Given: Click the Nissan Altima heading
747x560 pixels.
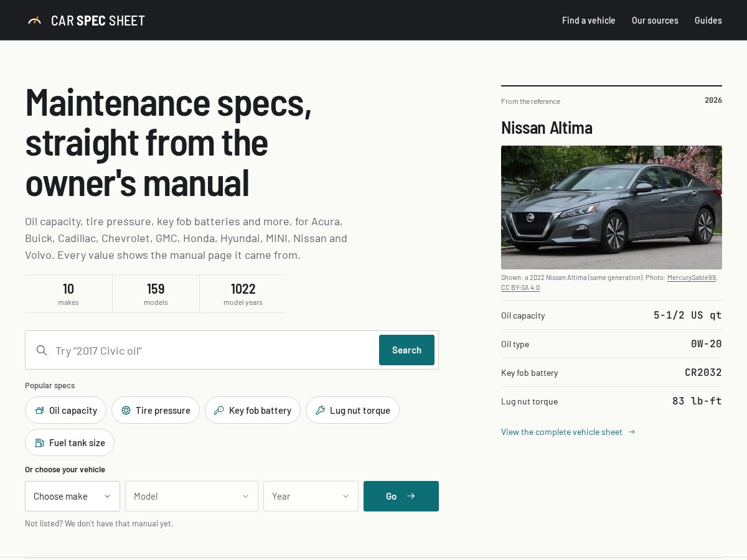Looking at the screenshot, I should pos(547,128).
